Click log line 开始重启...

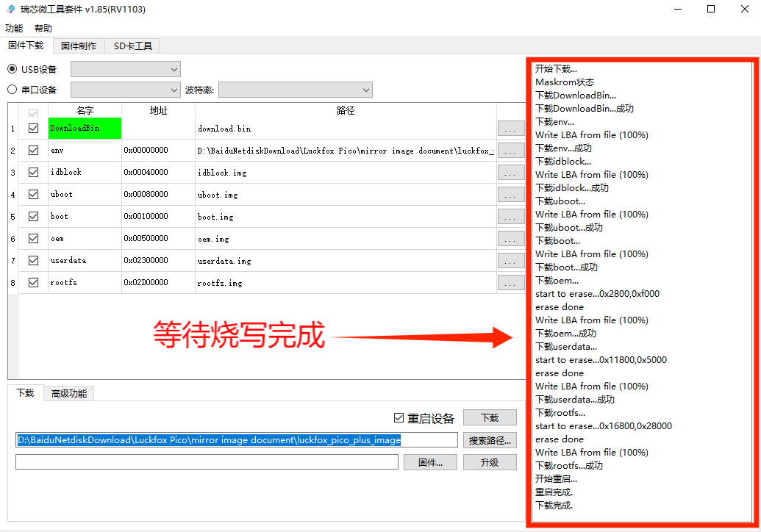[x=556, y=478]
